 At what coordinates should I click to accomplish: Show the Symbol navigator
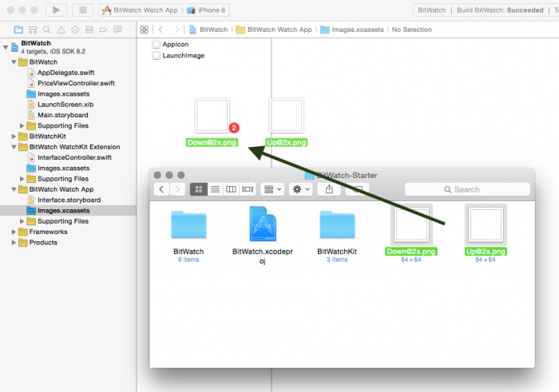pyautogui.click(x=33, y=30)
